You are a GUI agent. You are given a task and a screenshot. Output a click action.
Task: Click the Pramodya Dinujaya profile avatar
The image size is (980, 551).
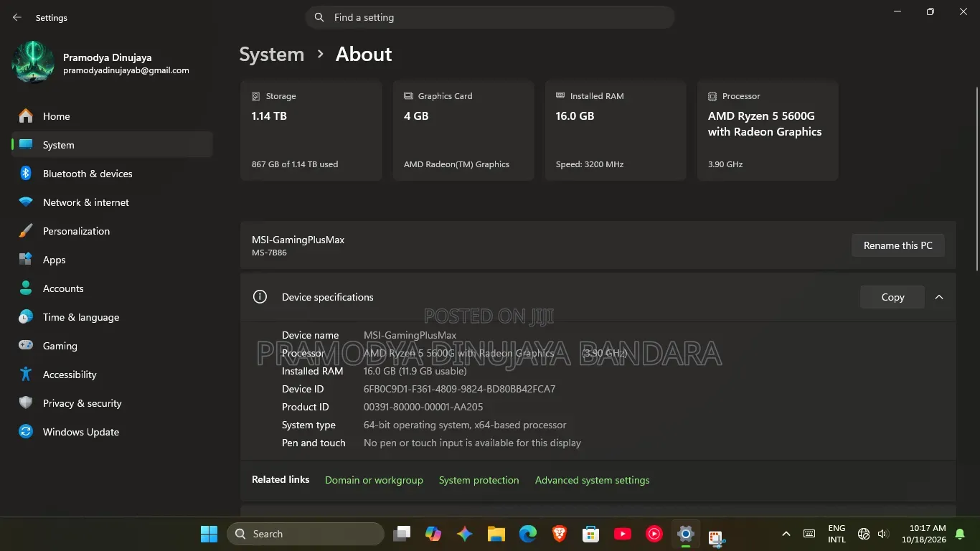33,62
